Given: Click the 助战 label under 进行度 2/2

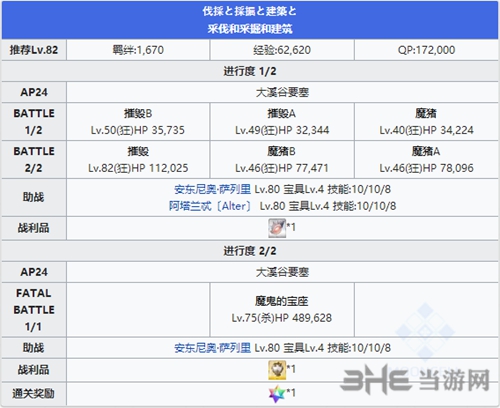Looking at the screenshot, I should pos(34,348).
